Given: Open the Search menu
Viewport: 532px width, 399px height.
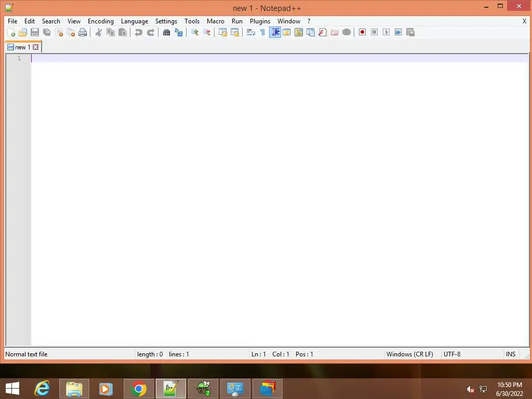Looking at the screenshot, I should click(x=51, y=21).
